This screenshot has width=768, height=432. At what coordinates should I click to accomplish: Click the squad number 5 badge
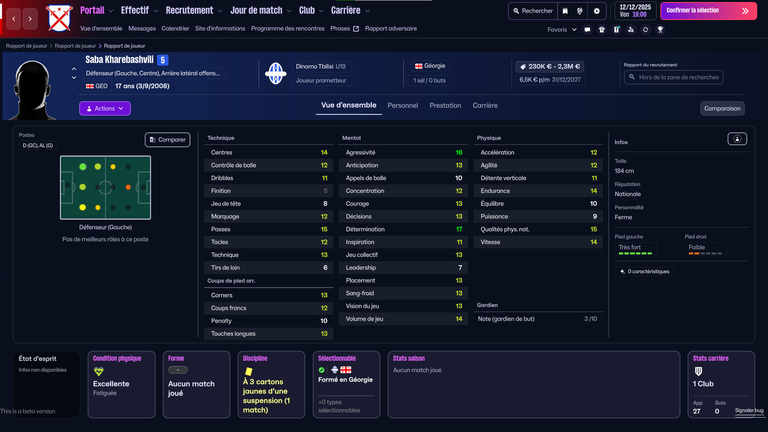pyautogui.click(x=163, y=60)
